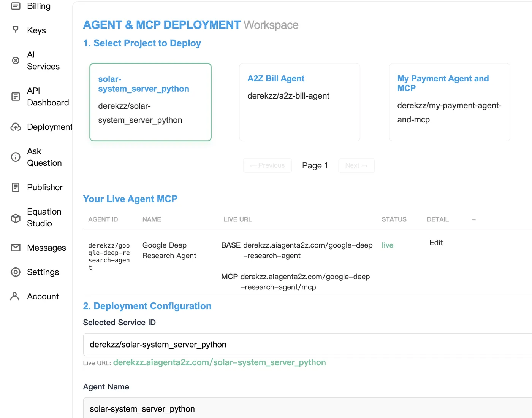
Task: Click the Previous pagination button
Action: 267,165
